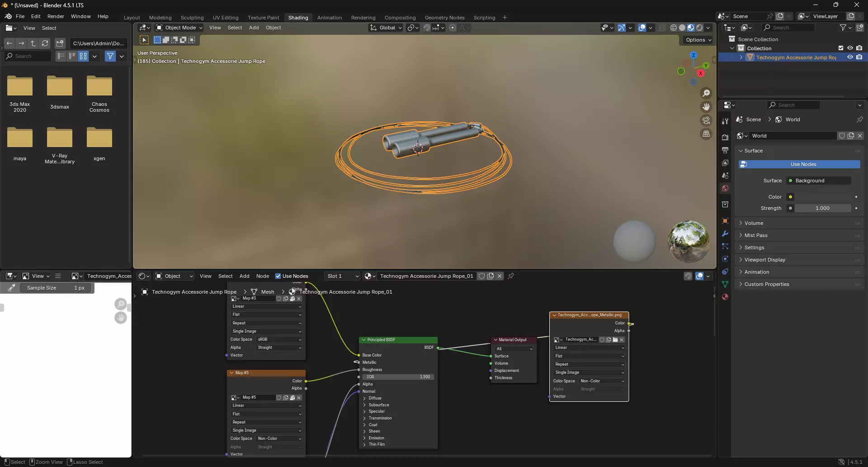Click the file browser path field
Screen dimensions: 868x467
[98, 43]
